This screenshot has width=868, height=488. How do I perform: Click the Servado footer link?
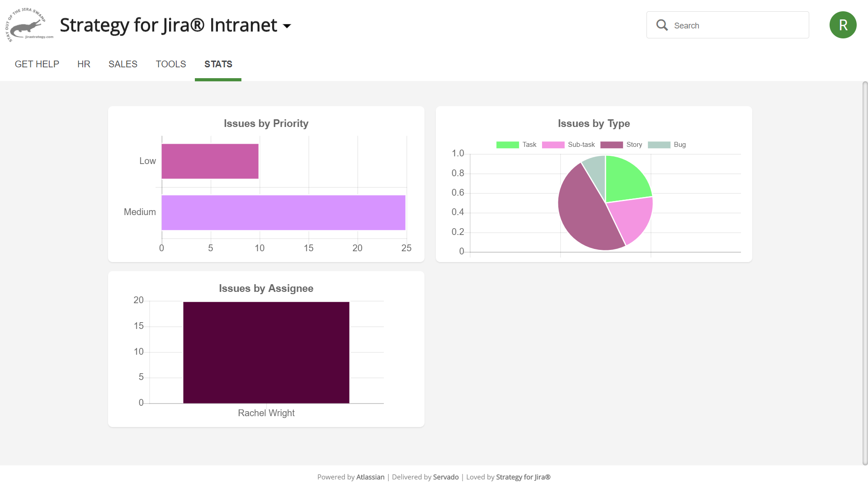(446, 477)
